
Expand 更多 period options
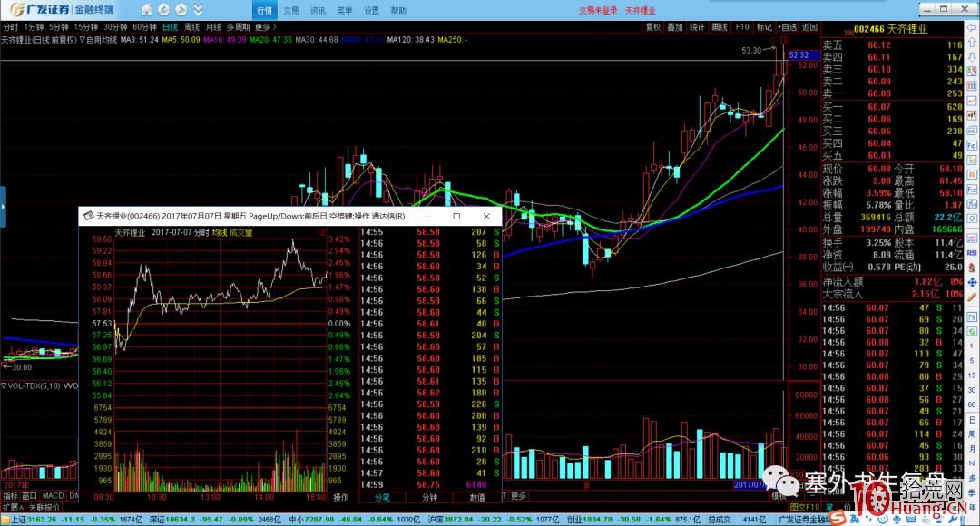[265, 27]
